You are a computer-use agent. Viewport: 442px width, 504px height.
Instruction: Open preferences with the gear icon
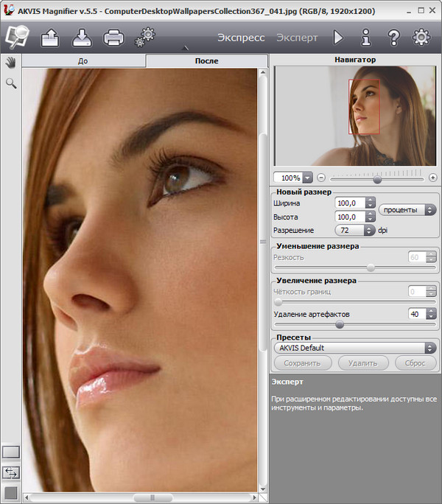(421, 37)
